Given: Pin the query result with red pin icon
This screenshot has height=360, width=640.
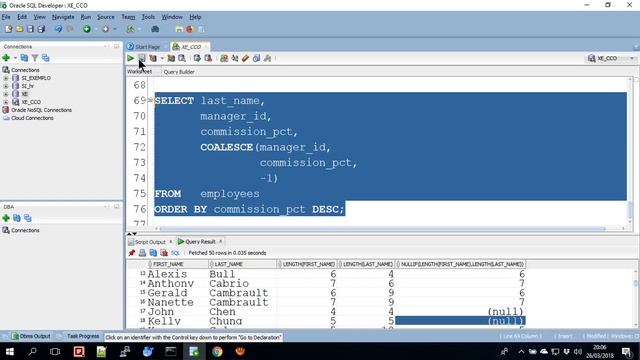Looking at the screenshot, I should 131,253.
